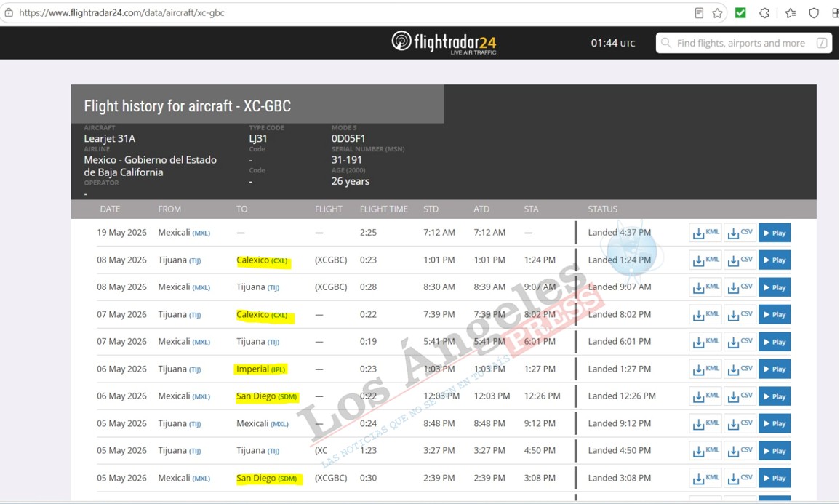Download KML for Imperial flight 1:27 PM
840x504 pixels.
coord(705,369)
